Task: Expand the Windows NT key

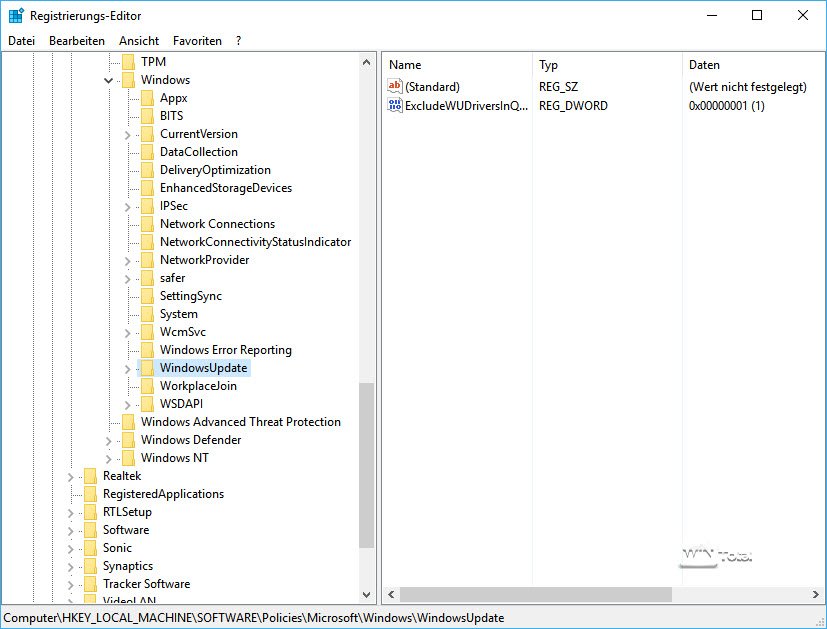Action: click(x=108, y=459)
